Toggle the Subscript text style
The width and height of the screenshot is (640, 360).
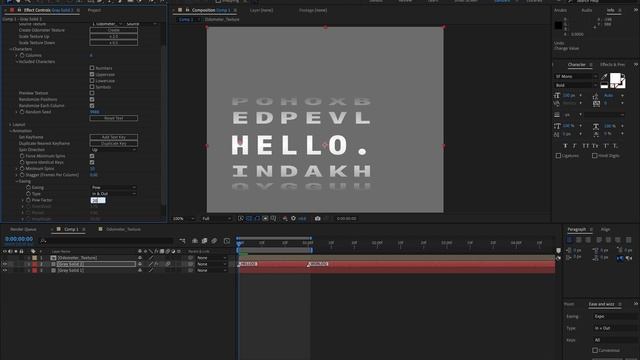point(615,146)
